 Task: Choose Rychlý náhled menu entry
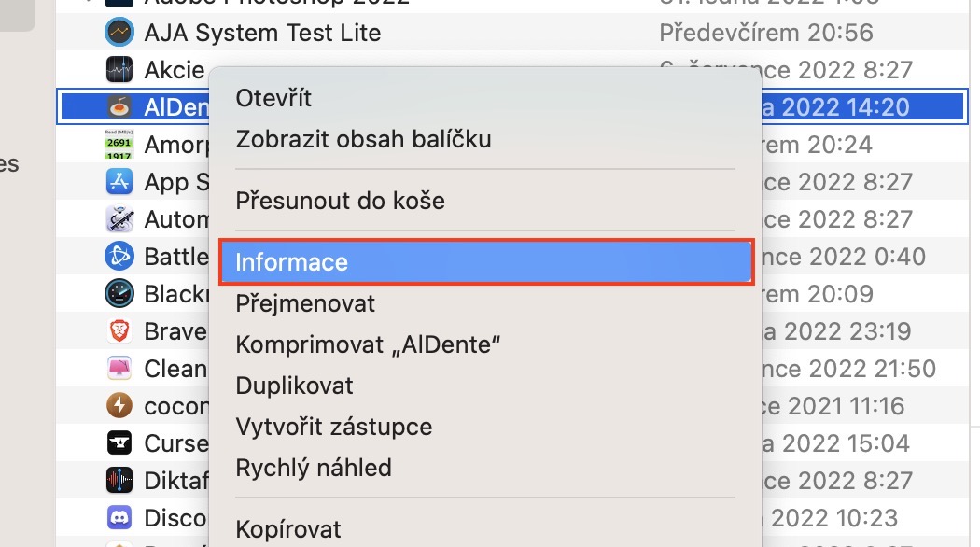314,468
